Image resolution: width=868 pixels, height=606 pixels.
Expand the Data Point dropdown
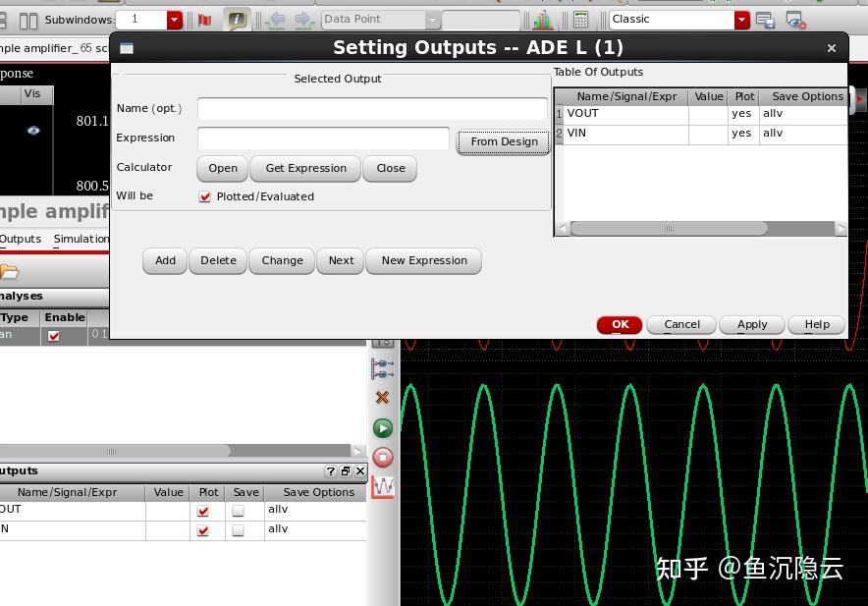pyautogui.click(x=430, y=18)
